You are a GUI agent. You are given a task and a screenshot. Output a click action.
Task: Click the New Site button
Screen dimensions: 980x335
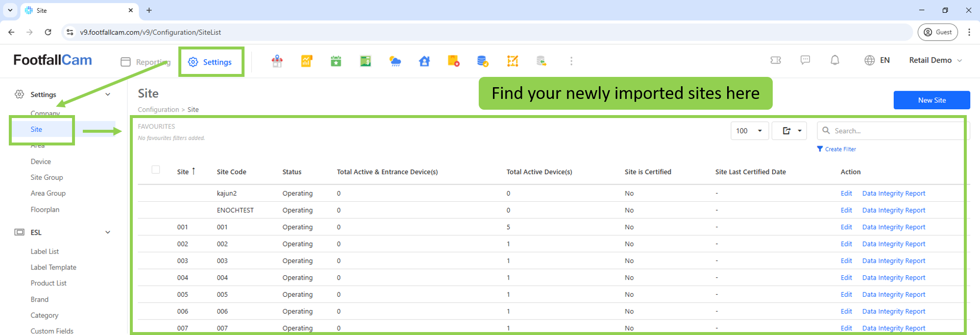click(931, 100)
